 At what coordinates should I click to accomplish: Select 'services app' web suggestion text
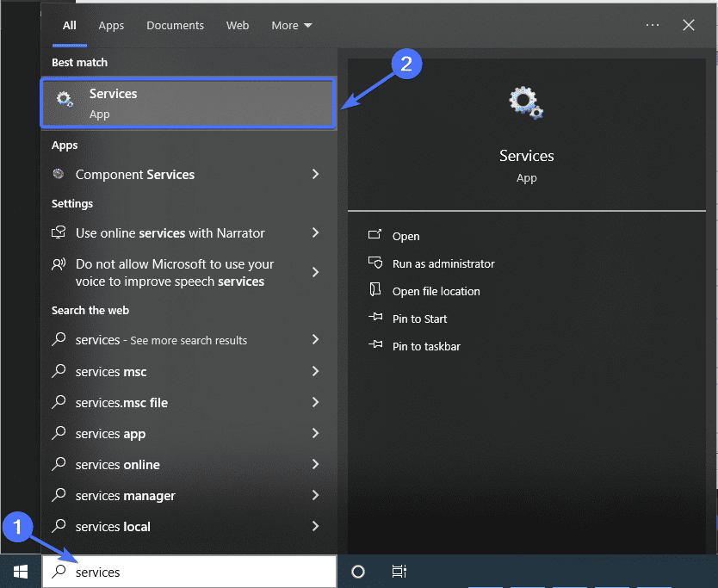tap(110, 434)
